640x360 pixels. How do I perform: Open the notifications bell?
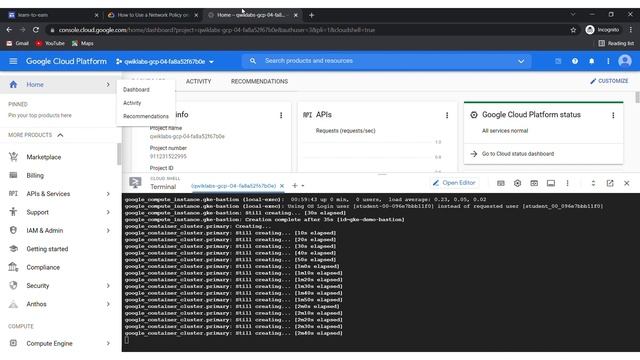tap(591, 61)
